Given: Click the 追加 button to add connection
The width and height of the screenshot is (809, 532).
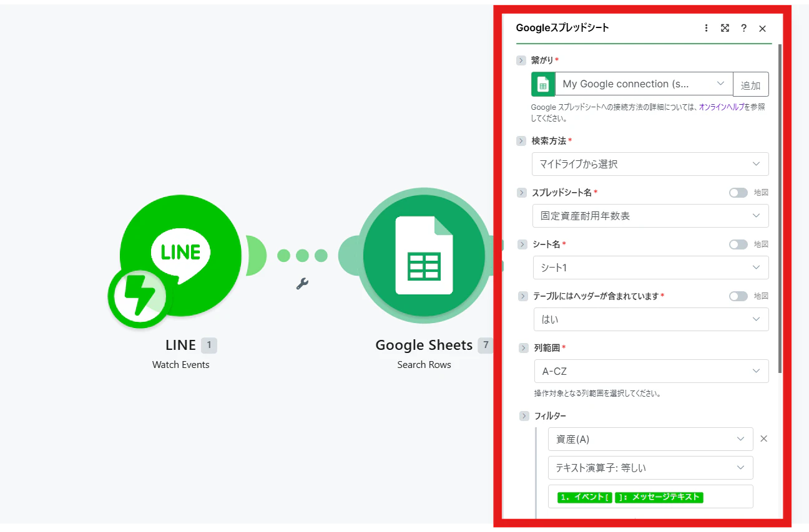Looking at the screenshot, I should pos(751,84).
